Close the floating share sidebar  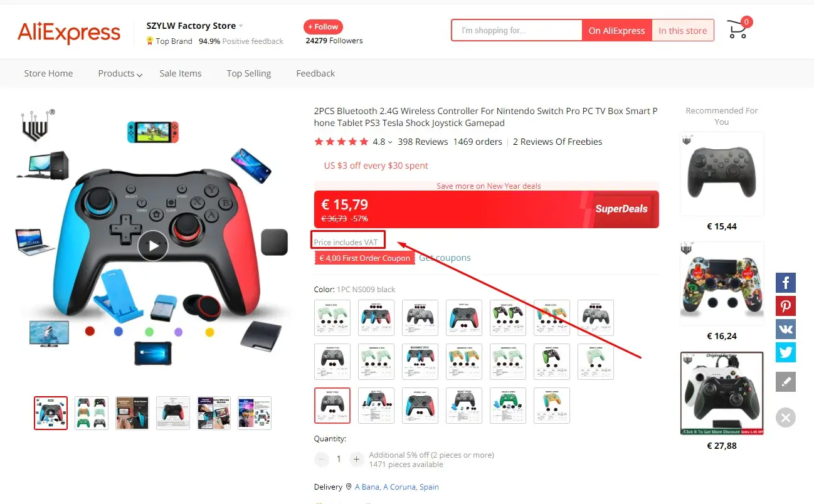click(x=786, y=417)
